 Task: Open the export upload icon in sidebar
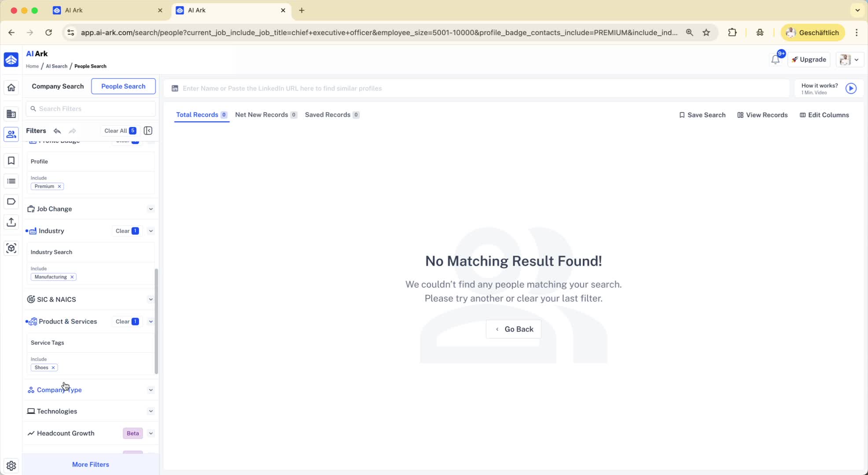pyautogui.click(x=11, y=222)
